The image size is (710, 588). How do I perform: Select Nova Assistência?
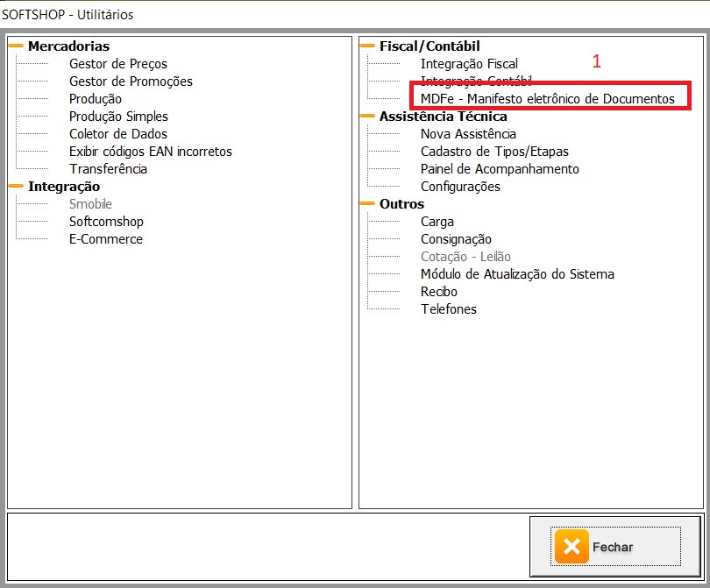[x=468, y=134]
